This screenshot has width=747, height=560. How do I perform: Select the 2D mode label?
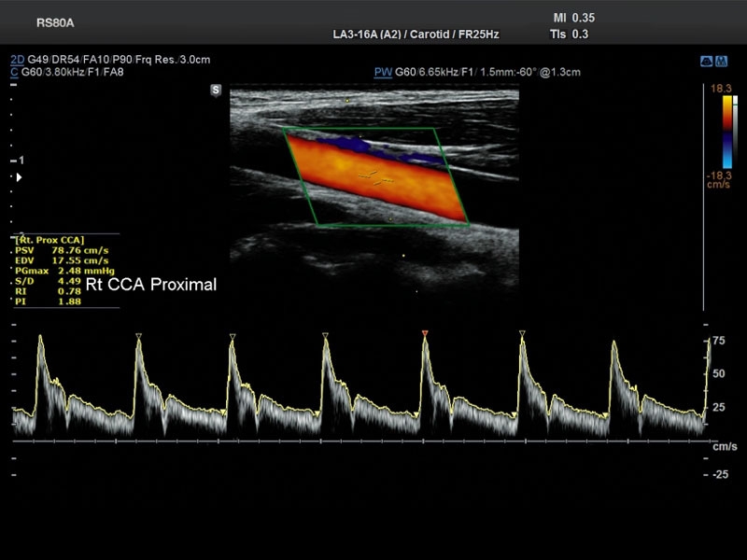pos(17,60)
